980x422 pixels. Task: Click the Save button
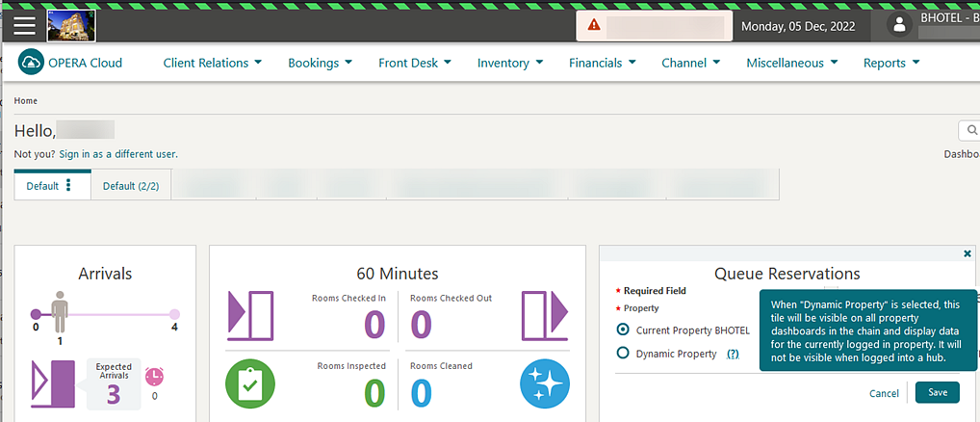coord(938,393)
